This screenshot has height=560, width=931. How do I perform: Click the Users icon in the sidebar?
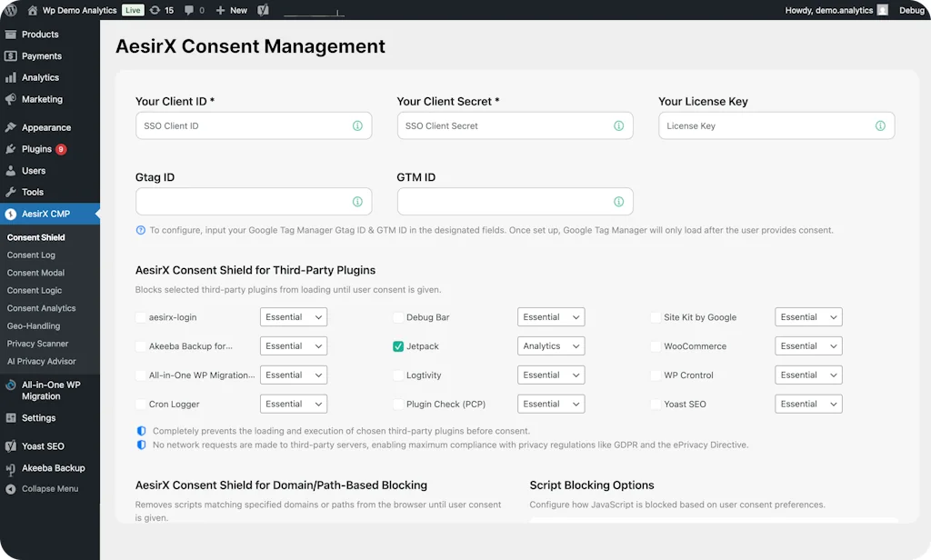[x=9, y=170]
